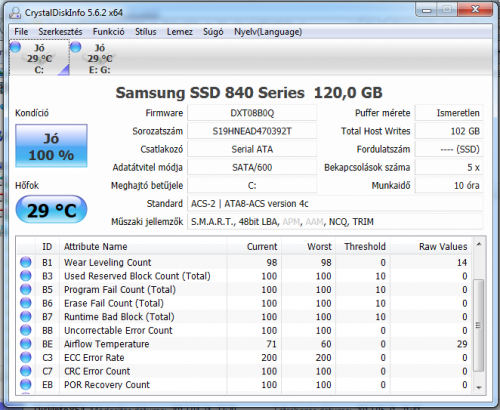Click the CrystalDiskInfo title bar icon
The width and height of the screenshot is (500, 410).
tap(15, 13)
